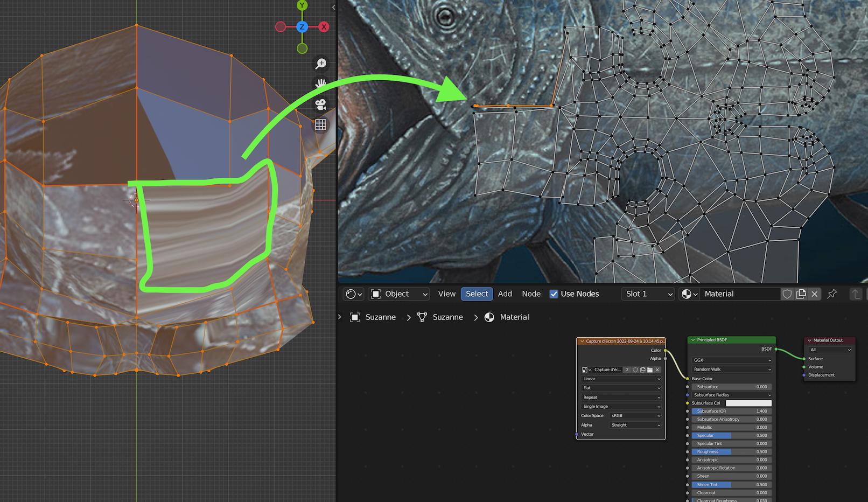Collapse the image texture node

pyautogui.click(x=582, y=341)
